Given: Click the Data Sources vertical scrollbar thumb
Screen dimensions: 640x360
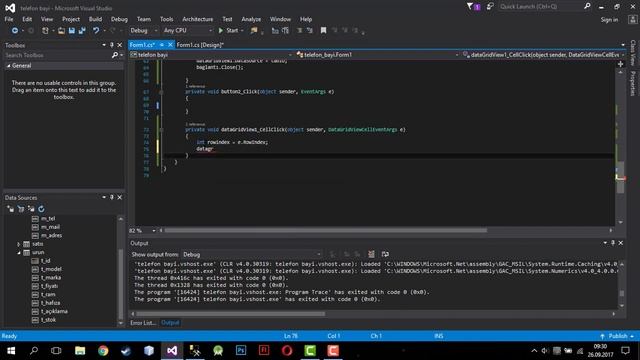Looking at the screenshot, I should [x=120, y=284].
